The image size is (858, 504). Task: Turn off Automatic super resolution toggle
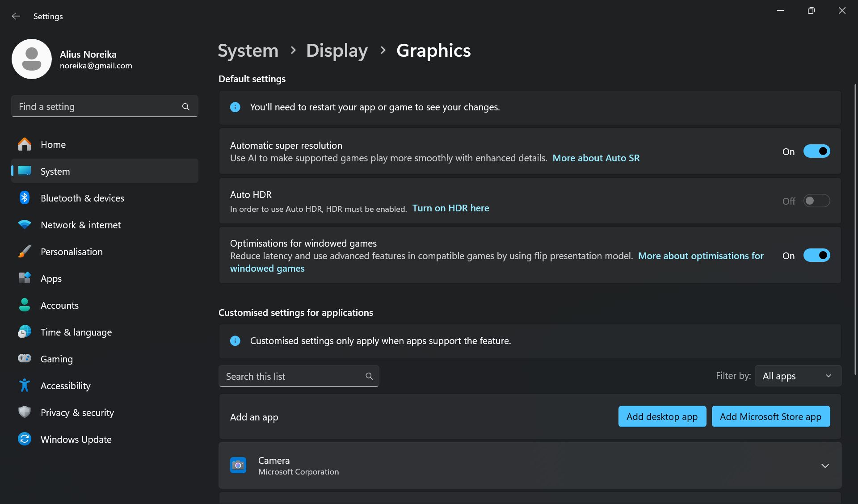[x=816, y=151]
